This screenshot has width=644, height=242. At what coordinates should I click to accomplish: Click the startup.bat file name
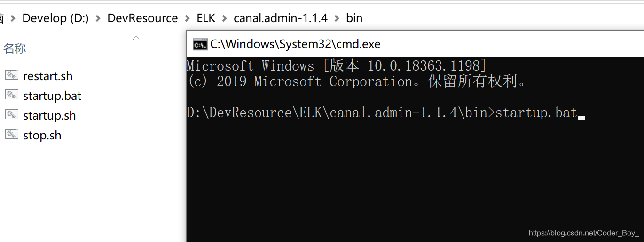click(52, 96)
